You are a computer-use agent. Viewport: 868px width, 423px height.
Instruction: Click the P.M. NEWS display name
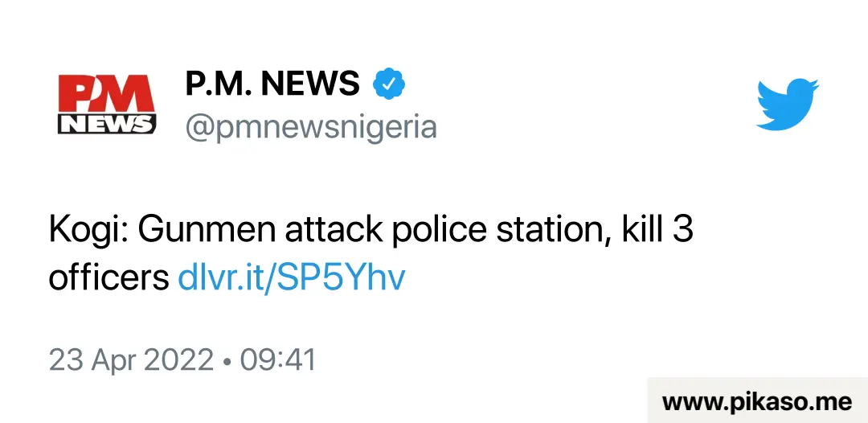pos(272,84)
